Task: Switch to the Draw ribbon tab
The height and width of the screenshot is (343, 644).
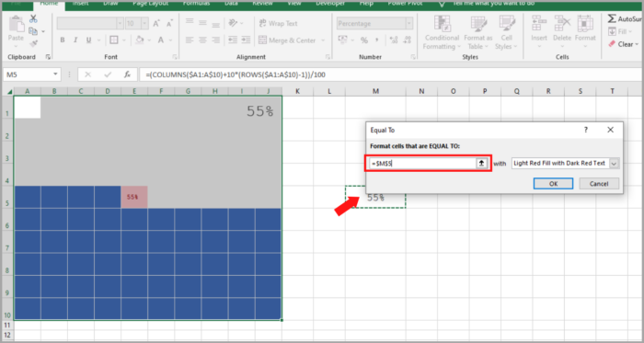Action: [x=111, y=3]
